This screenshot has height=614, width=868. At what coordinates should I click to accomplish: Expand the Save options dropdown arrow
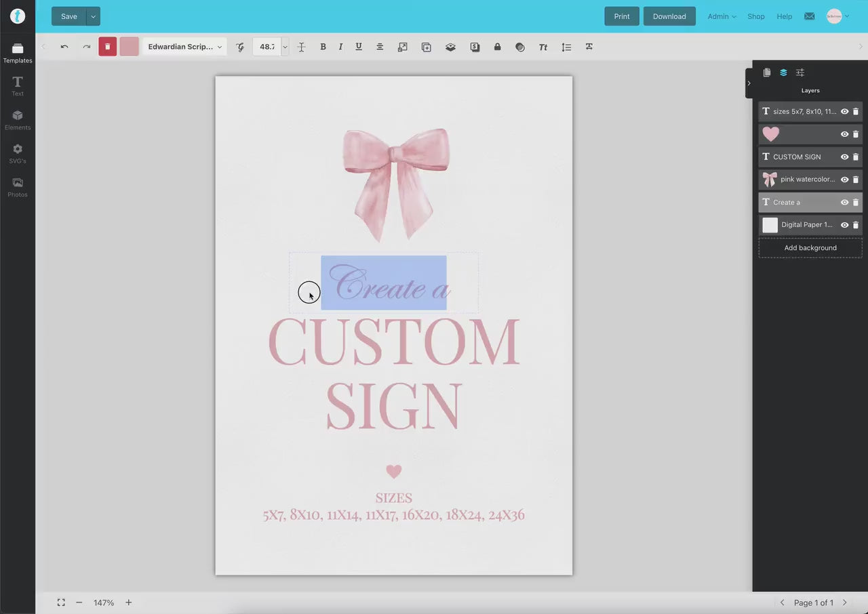94,16
